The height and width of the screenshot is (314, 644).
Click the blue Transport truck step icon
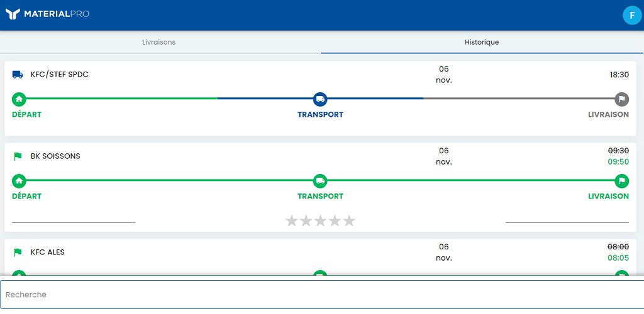pos(320,99)
